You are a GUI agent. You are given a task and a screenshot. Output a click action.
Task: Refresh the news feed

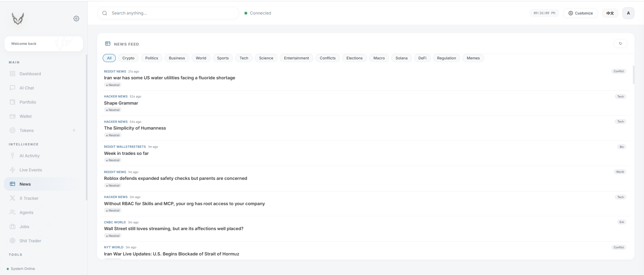(x=620, y=43)
